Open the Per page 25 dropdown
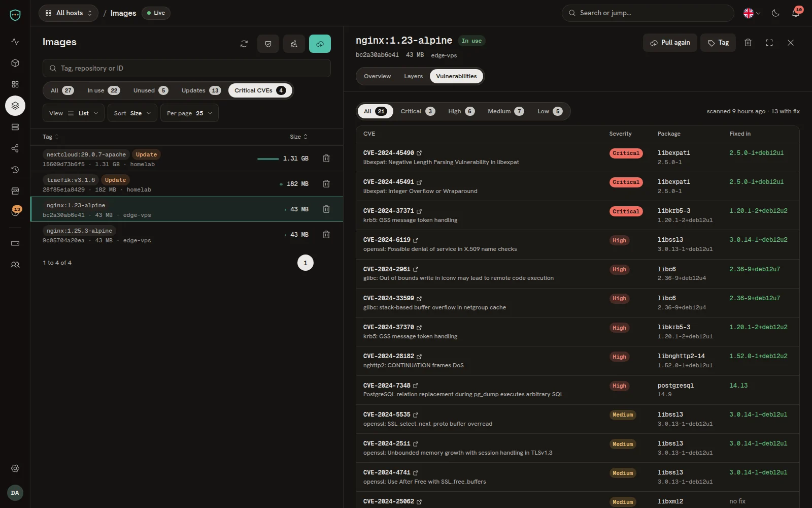This screenshot has height=508, width=812. point(189,113)
